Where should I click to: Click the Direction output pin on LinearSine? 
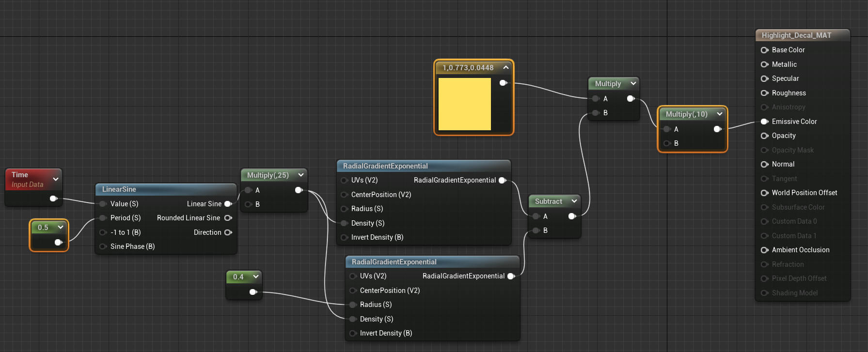point(228,232)
